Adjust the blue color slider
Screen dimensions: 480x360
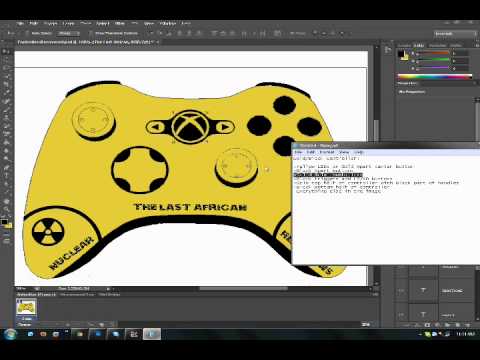coord(434,68)
